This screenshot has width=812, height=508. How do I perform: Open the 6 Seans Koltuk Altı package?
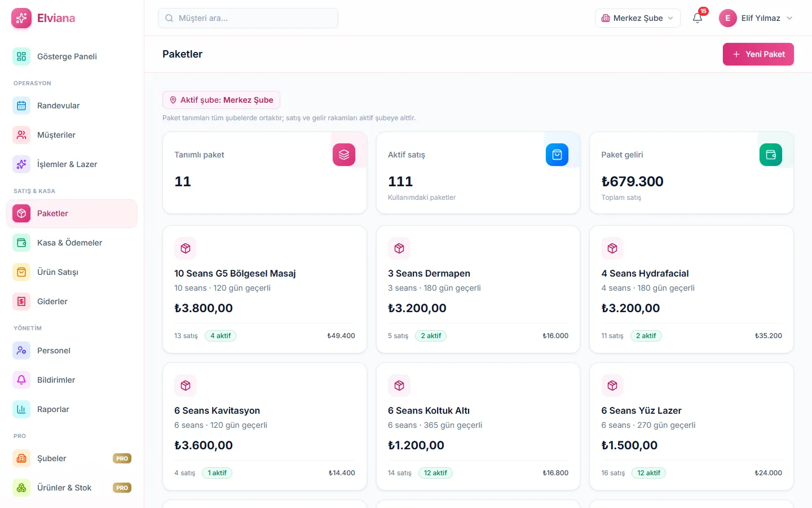pyautogui.click(x=478, y=427)
